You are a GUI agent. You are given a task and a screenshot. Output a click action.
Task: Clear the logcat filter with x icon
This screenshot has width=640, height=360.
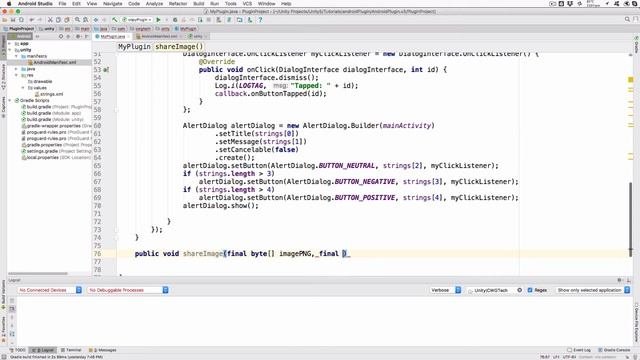click(520, 290)
